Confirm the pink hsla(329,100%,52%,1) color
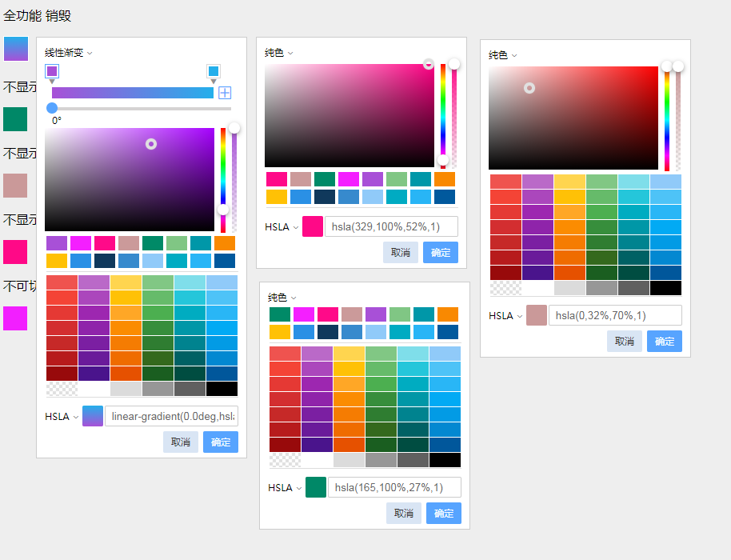This screenshot has height=560, width=731. (x=441, y=252)
